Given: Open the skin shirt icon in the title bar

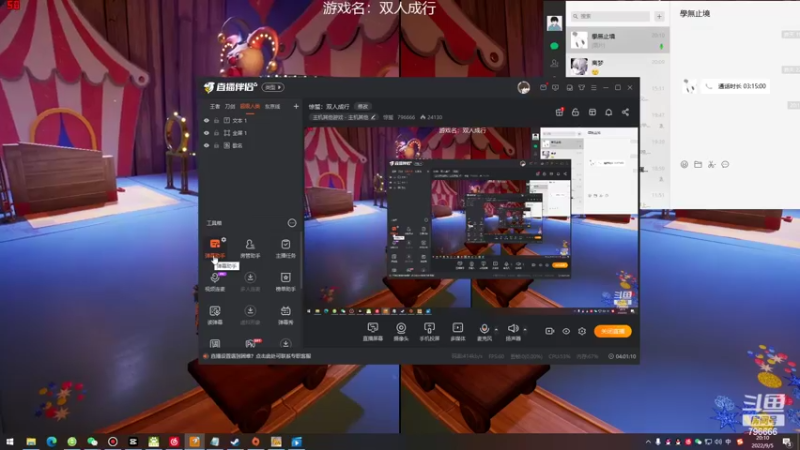Looking at the screenshot, I should pos(582,88).
